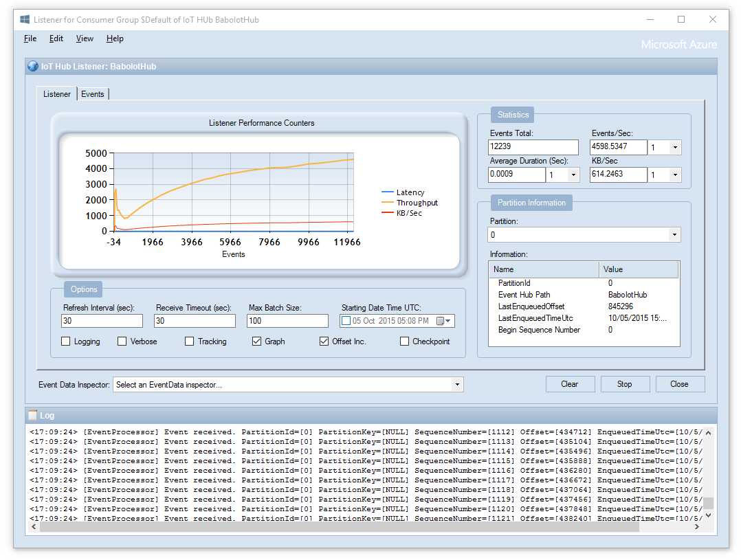Screen dimensions: 741x560
Task: Click the Max Batch Size input field
Action: coord(287,321)
